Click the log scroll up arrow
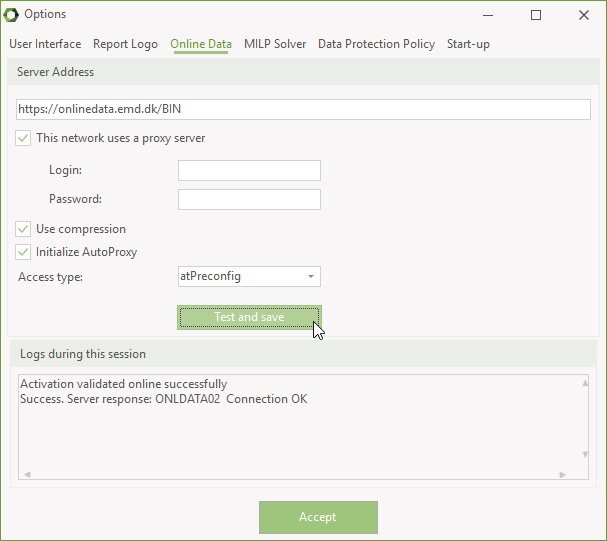The image size is (607, 541). 585,383
